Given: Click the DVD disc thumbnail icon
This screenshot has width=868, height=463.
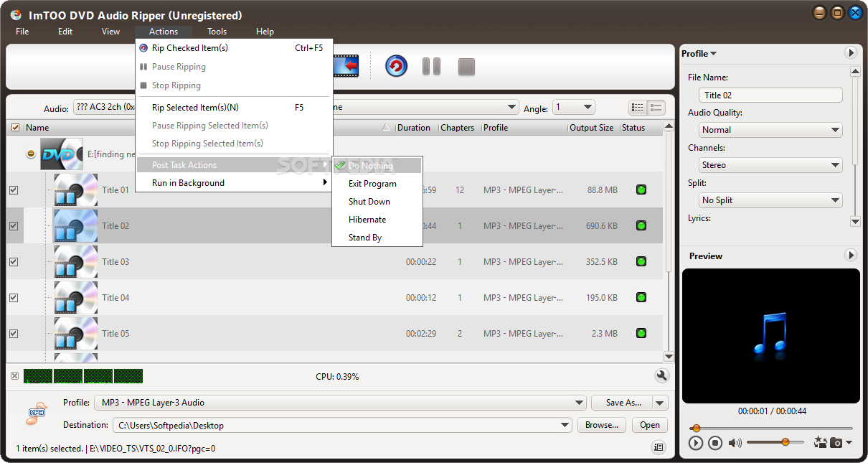Looking at the screenshot, I should 62,154.
